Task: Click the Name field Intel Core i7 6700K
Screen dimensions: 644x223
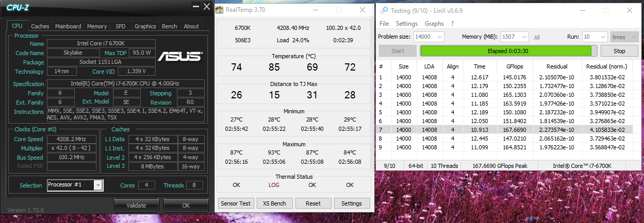Action: coord(101,44)
